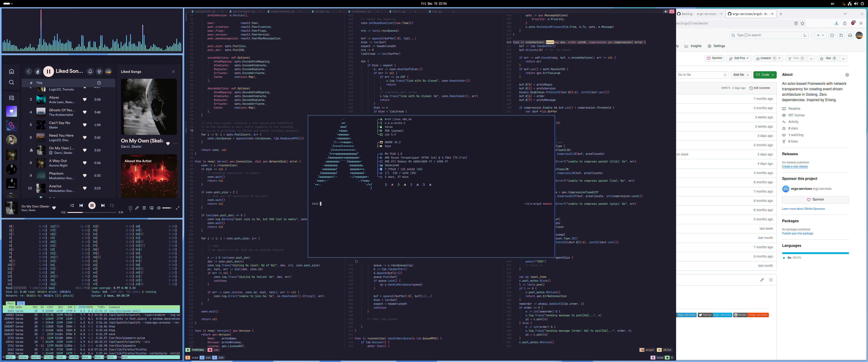Open notifications bell in Spotify header
The height and width of the screenshot is (362, 868).
pos(90,71)
